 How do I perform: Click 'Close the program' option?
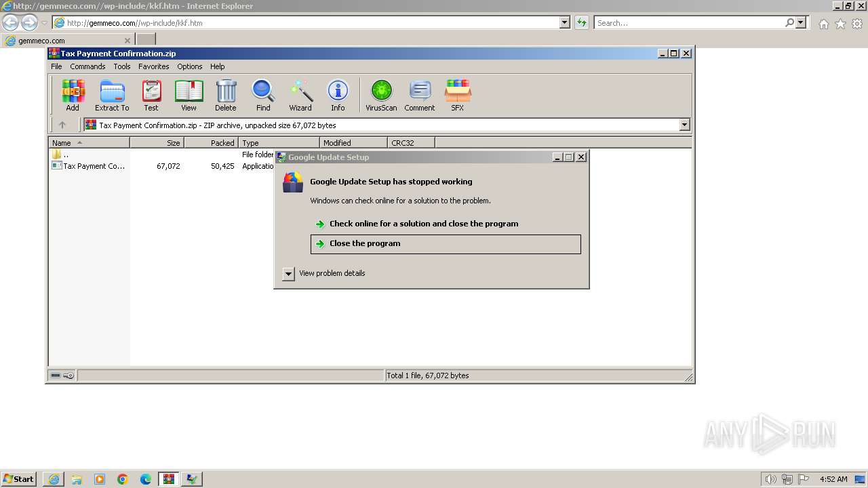(446, 244)
